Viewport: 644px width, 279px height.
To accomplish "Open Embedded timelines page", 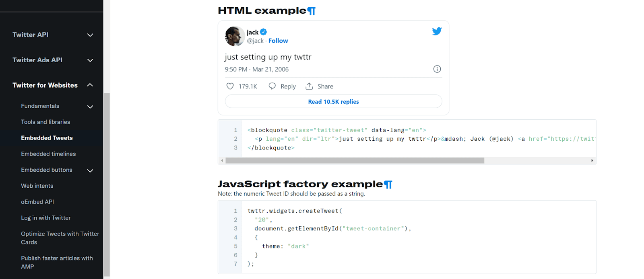I will [x=48, y=154].
